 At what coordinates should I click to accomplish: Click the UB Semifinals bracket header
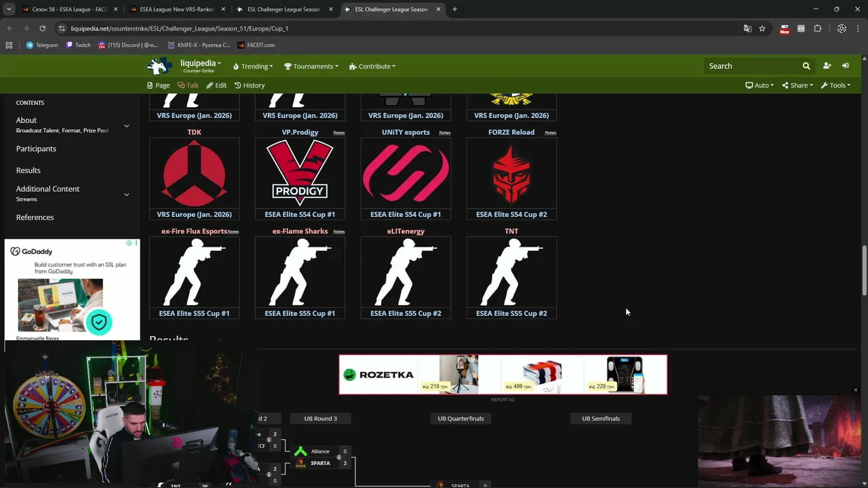tap(601, 418)
